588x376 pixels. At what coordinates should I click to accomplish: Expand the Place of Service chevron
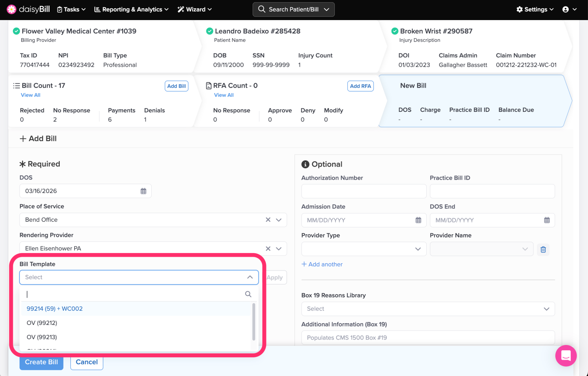(x=278, y=220)
